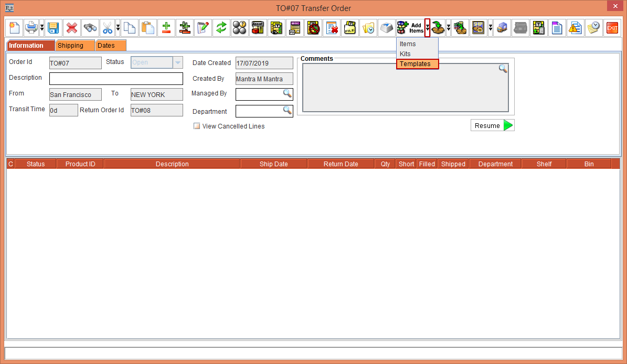Click the Resume button
Screen dimensions: 627x364
(x=492, y=125)
